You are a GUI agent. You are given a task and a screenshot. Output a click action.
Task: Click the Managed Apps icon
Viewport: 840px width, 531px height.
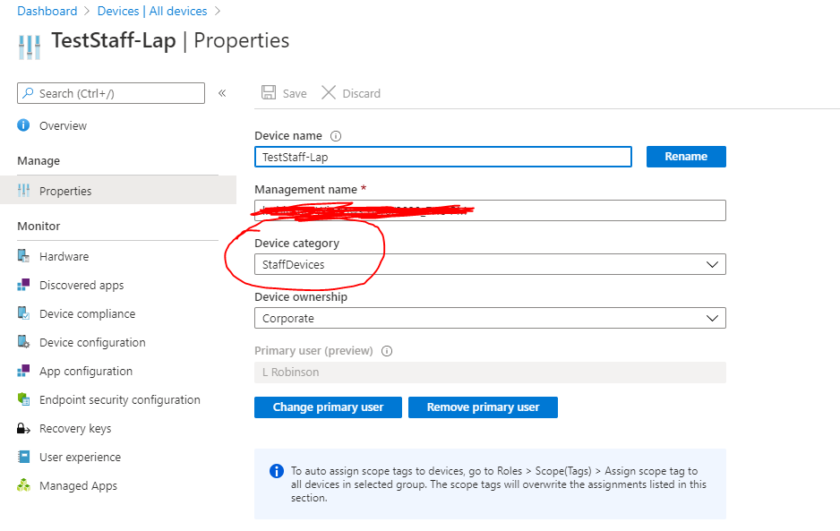[24, 485]
